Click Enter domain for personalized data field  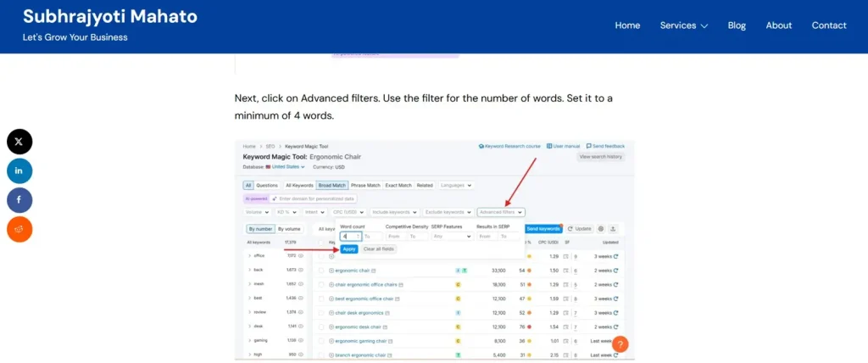point(314,198)
